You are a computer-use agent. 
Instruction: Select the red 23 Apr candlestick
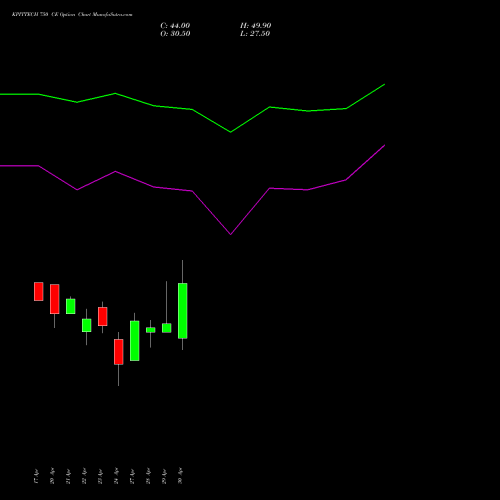coord(103,316)
